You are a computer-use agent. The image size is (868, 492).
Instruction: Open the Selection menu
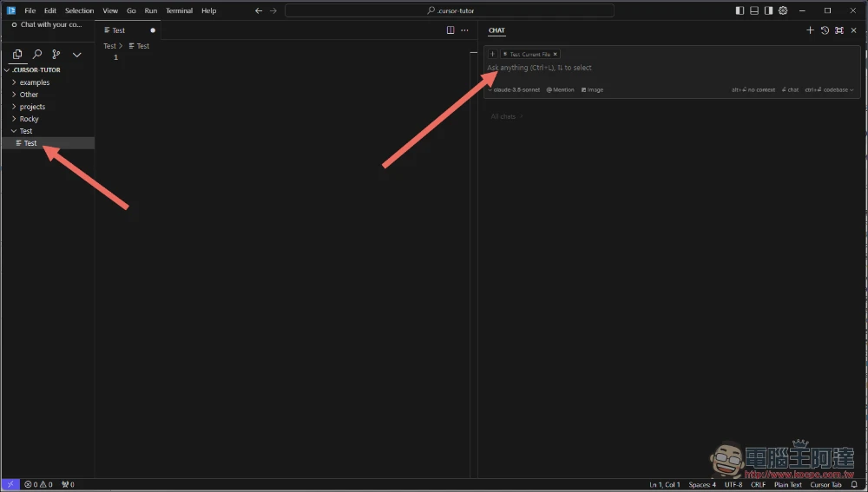click(x=79, y=10)
